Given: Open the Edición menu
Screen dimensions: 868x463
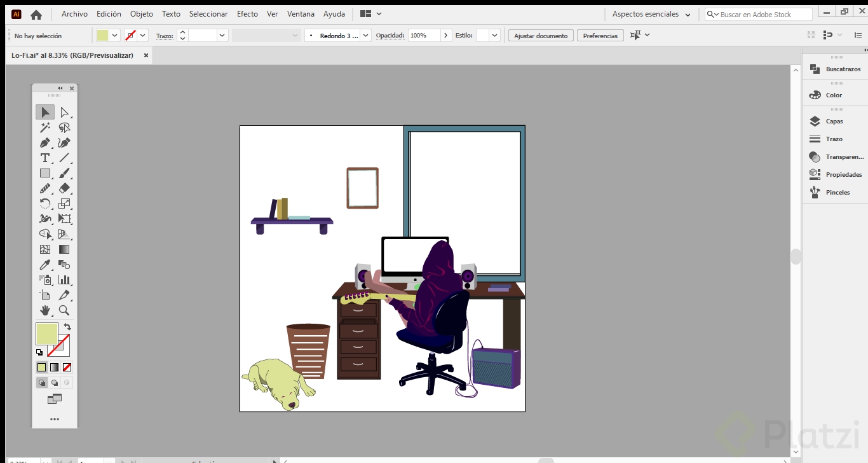Looking at the screenshot, I should 109,14.
